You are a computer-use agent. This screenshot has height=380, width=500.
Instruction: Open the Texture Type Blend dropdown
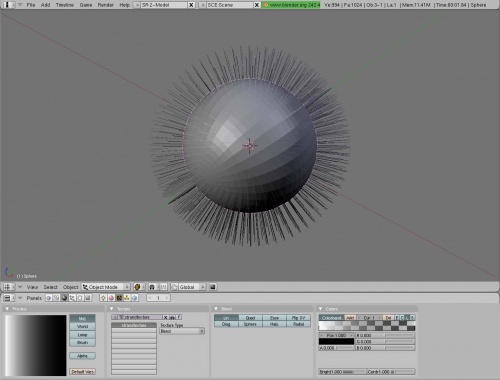pyautogui.click(x=182, y=331)
